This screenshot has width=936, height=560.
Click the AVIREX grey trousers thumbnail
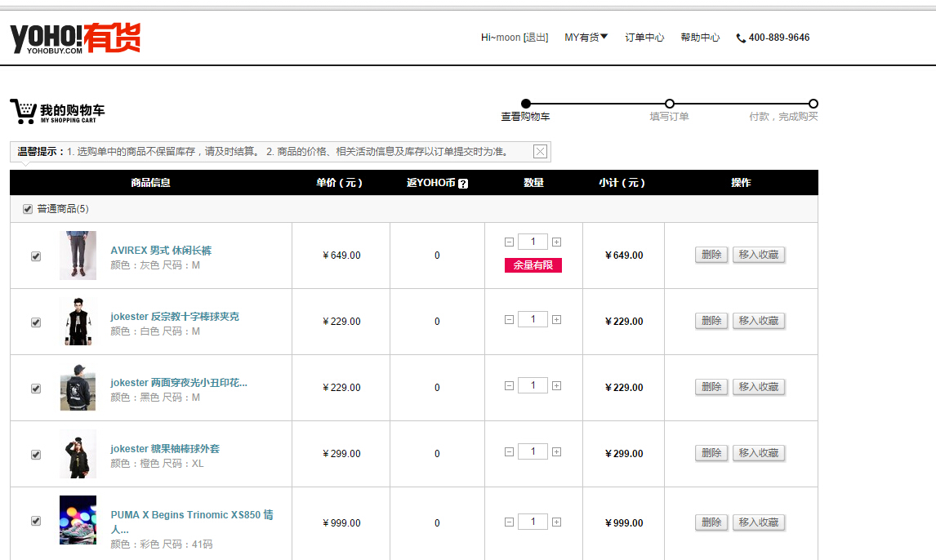pyautogui.click(x=78, y=256)
